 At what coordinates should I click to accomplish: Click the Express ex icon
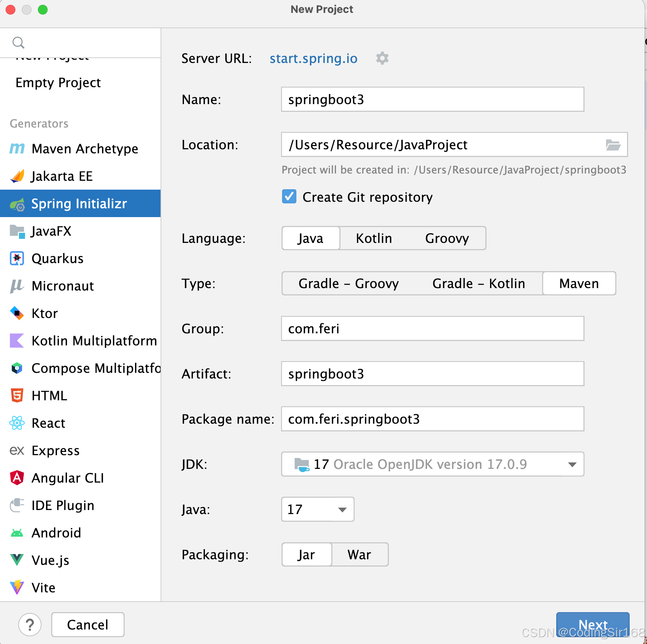17,451
